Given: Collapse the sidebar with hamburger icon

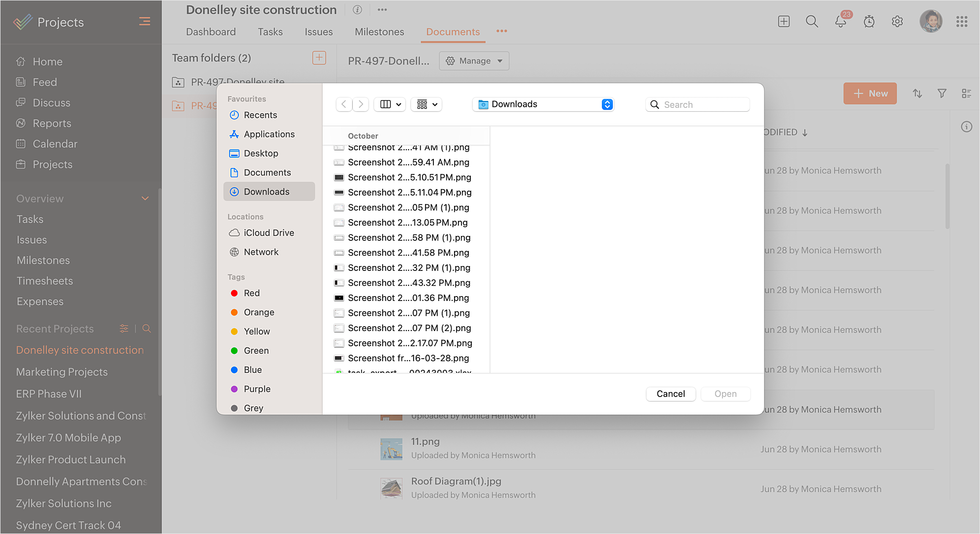Looking at the screenshot, I should [144, 22].
